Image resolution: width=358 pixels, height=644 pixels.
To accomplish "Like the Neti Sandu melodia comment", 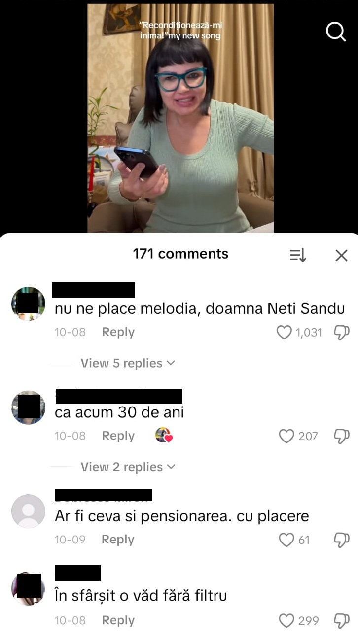I will [x=284, y=333].
